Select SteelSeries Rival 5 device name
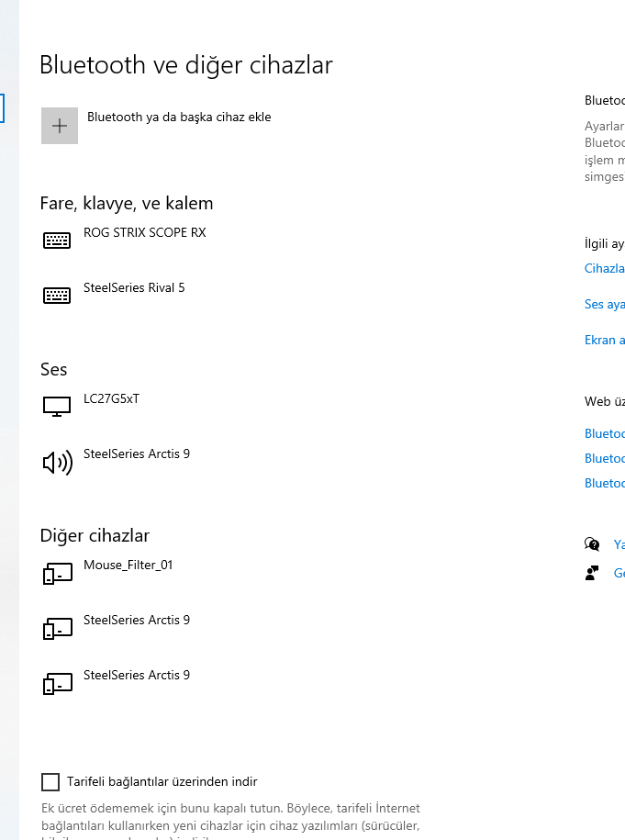625x840 pixels. point(134,287)
